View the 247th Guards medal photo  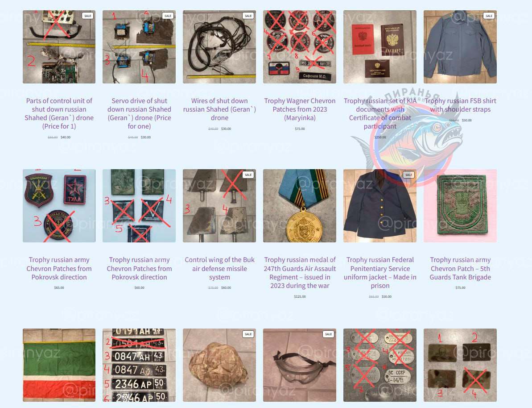point(300,205)
